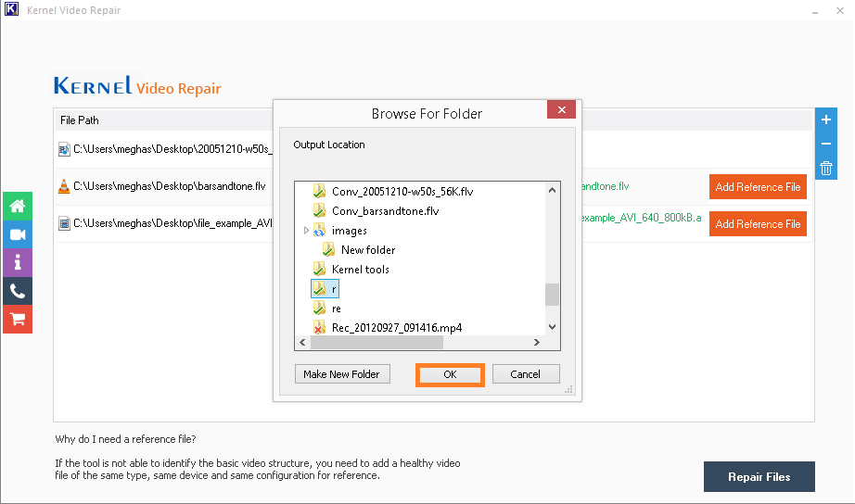Click the green example_AVI_640_800kB reference path
The width and height of the screenshot is (855, 504).
tap(642, 218)
